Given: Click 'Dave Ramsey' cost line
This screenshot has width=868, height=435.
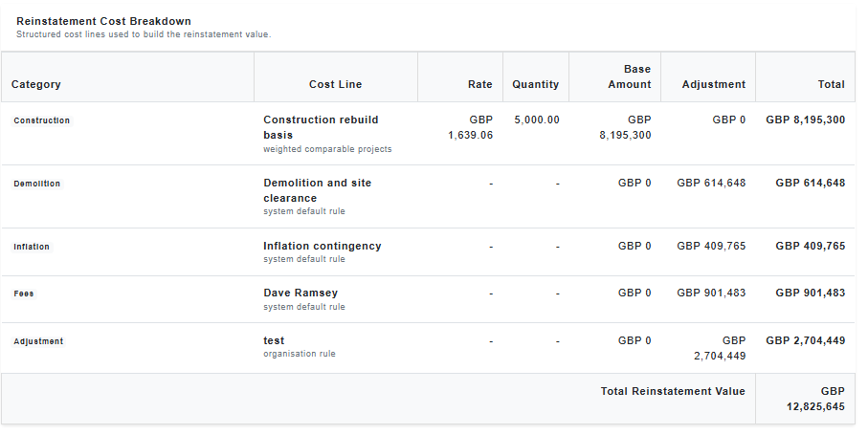Looking at the screenshot, I should pyautogui.click(x=300, y=293).
